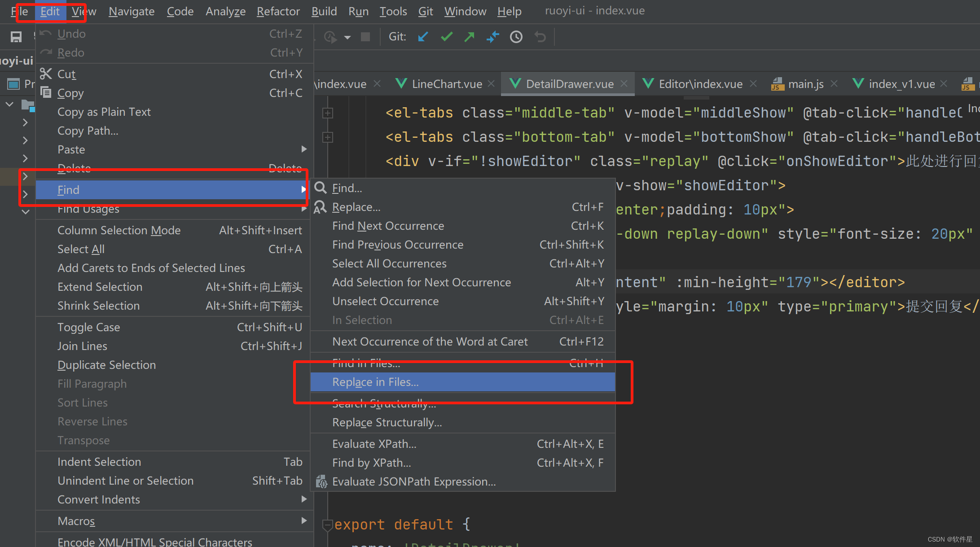The image size is (980, 547).
Task: Click the Git rollback icon
Action: tap(540, 37)
